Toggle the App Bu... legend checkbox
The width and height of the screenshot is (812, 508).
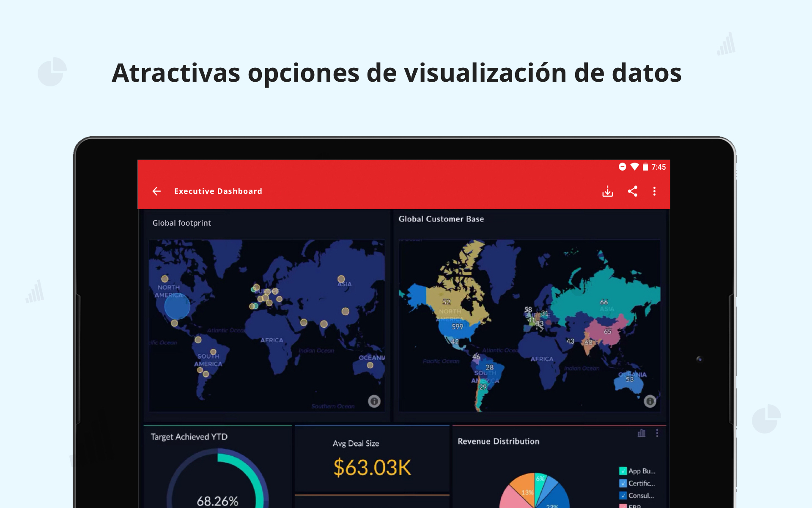click(623, 471)
